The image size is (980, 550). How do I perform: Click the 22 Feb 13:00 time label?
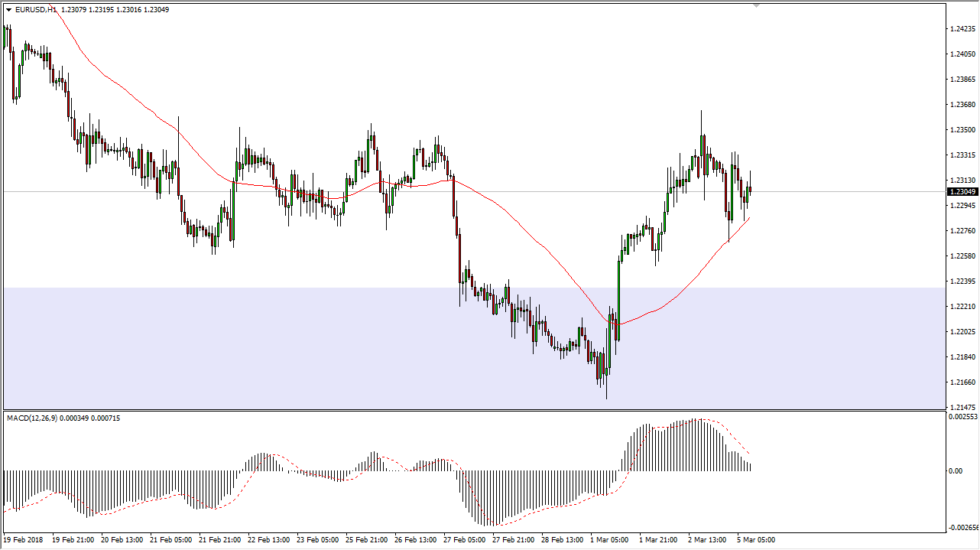(268, 539)
